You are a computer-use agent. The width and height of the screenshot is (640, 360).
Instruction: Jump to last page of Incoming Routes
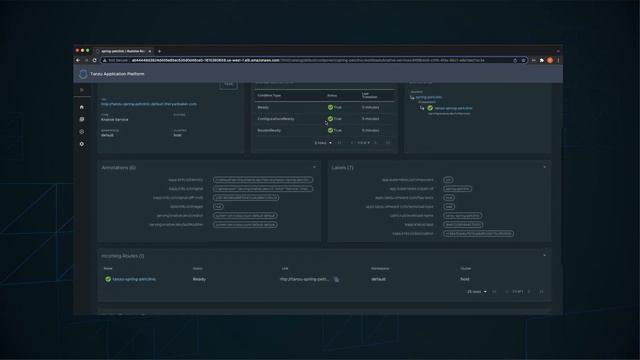click(x=541, y=292)
